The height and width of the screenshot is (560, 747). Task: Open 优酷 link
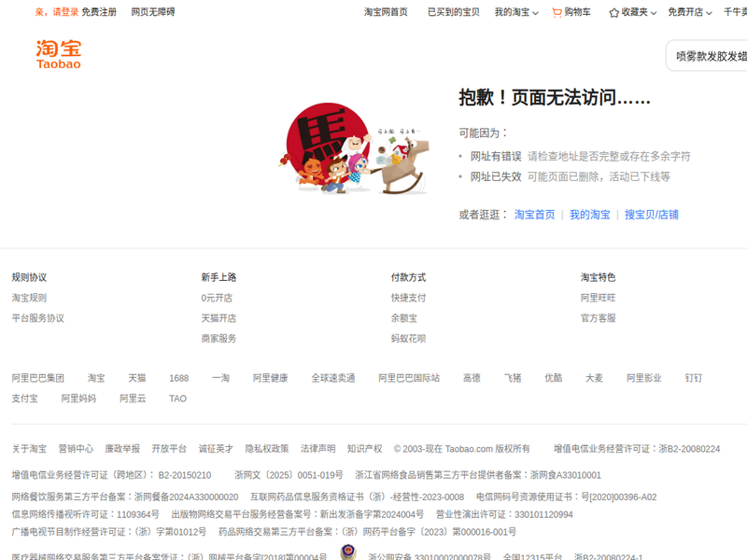(x=554, y=378)
